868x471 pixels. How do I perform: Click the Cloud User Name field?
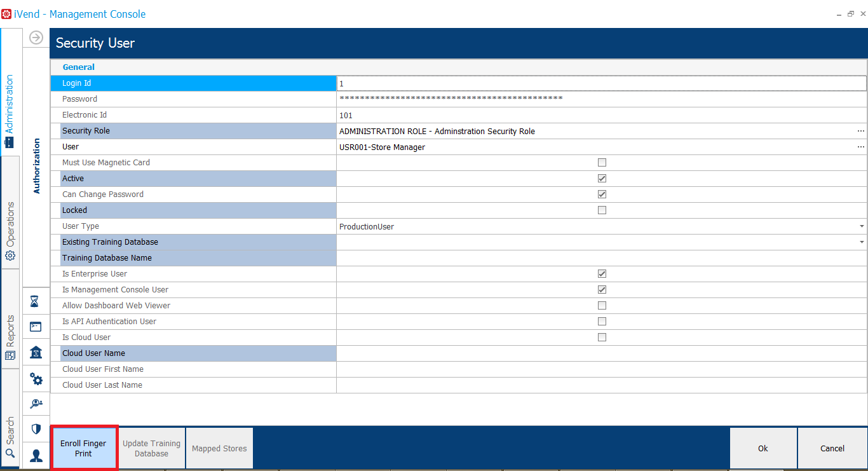click(601, 353)
